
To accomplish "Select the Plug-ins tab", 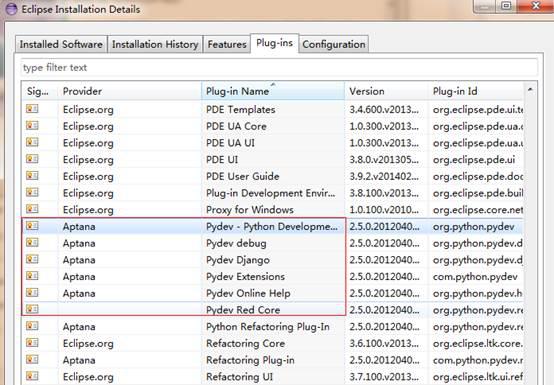I will pos(275,43).
